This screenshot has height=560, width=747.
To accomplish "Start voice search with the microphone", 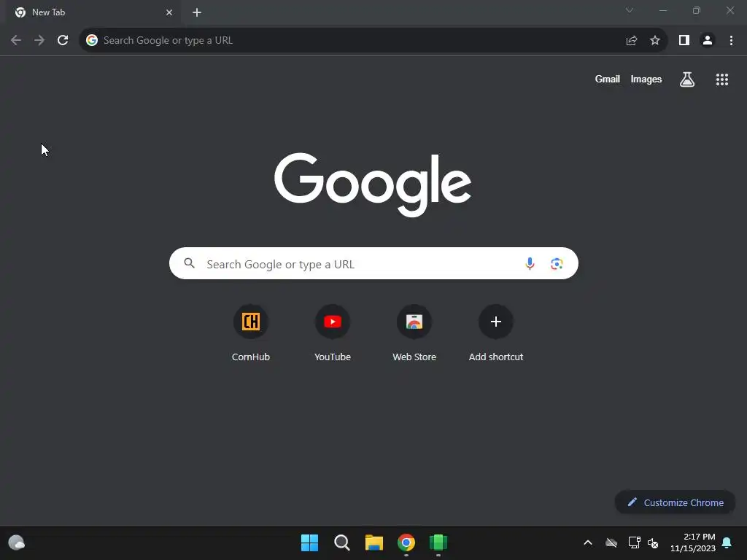I will click(530, 263).
